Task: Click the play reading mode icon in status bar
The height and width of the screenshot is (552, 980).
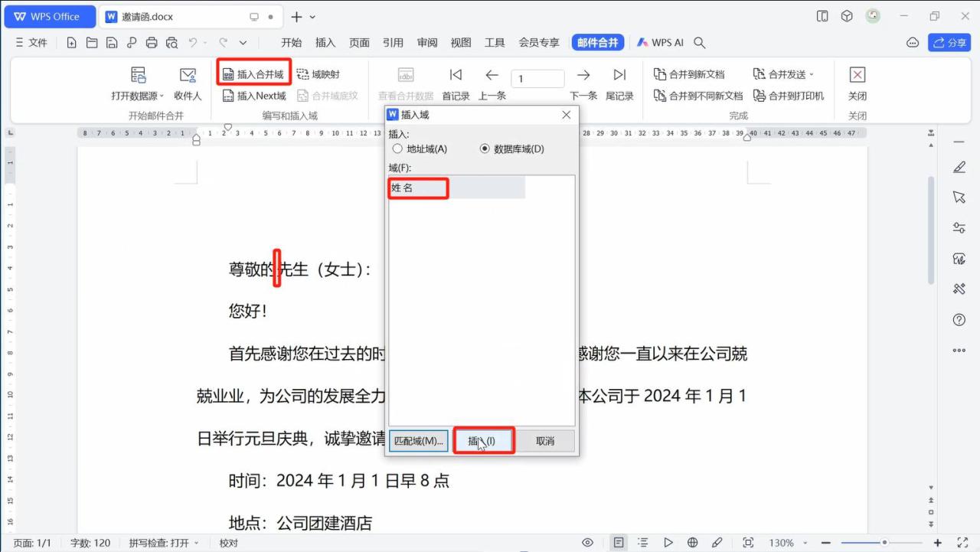Action: click(668, 543)
